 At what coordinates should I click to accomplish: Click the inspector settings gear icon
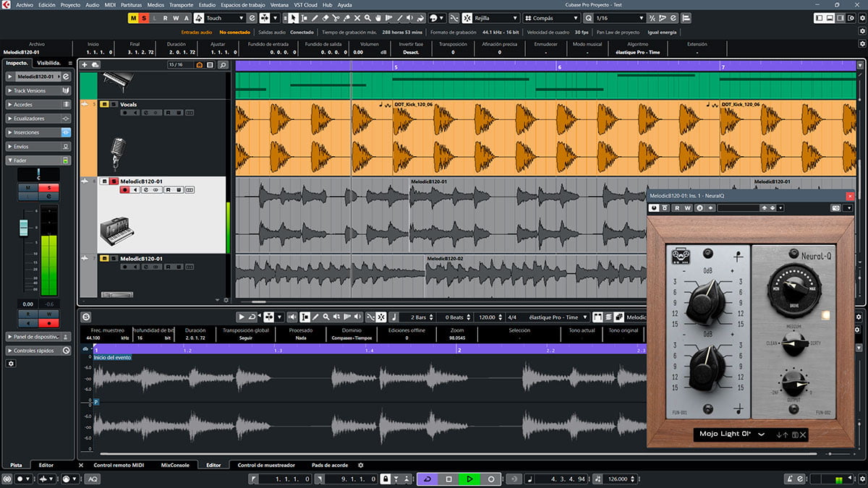pyautogui.click(x=11, y=364)
